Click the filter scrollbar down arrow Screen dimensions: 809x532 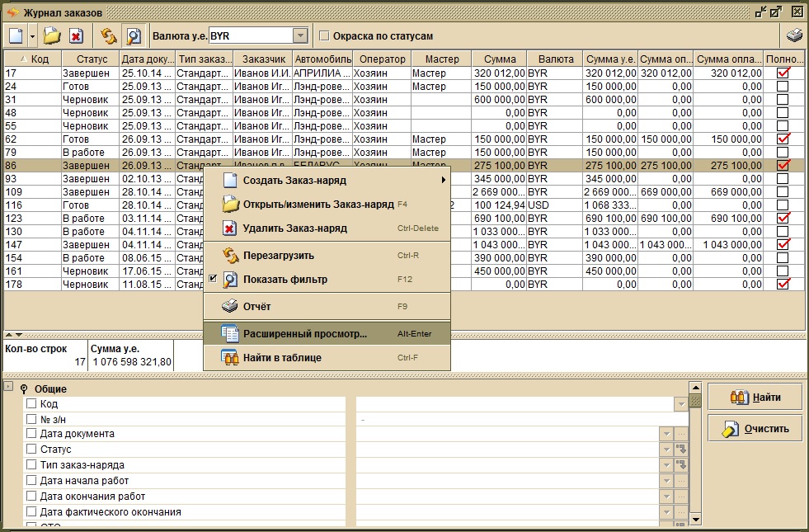point(695,519)
